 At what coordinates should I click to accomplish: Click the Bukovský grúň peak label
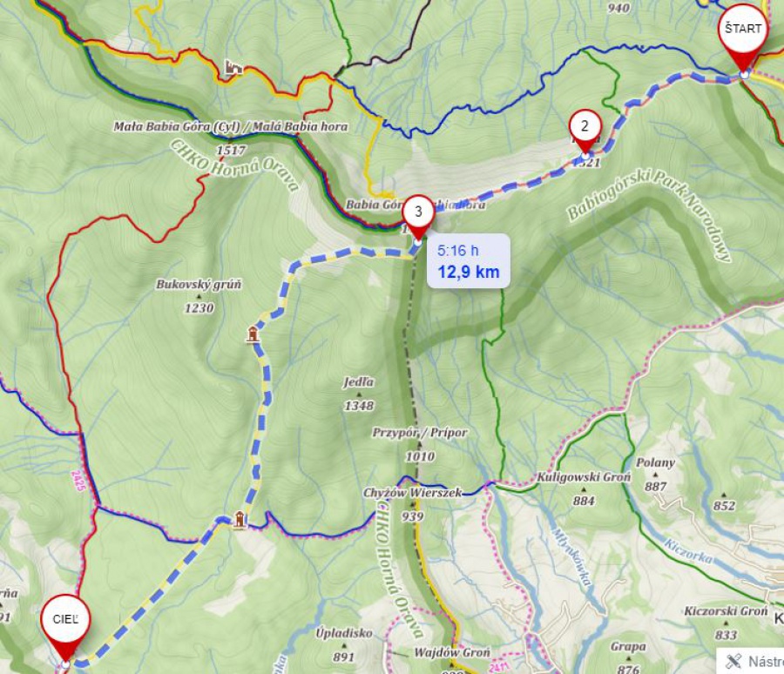[199, 284]
